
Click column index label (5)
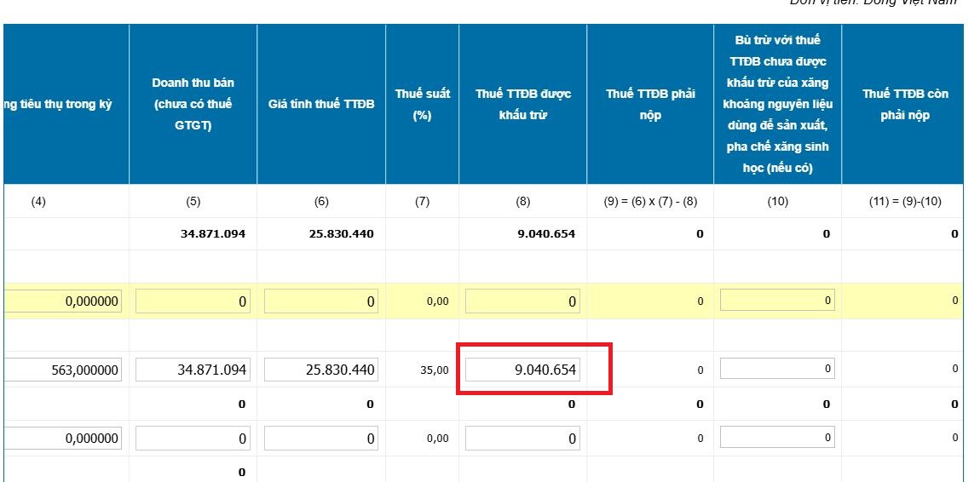point(193,202)
